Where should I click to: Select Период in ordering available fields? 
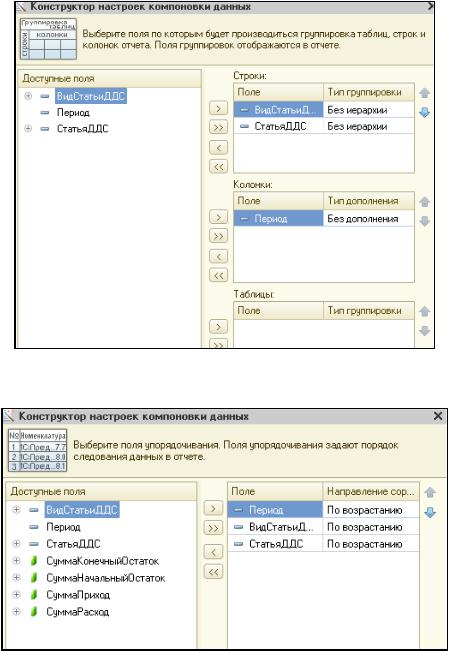click(63, 527)
